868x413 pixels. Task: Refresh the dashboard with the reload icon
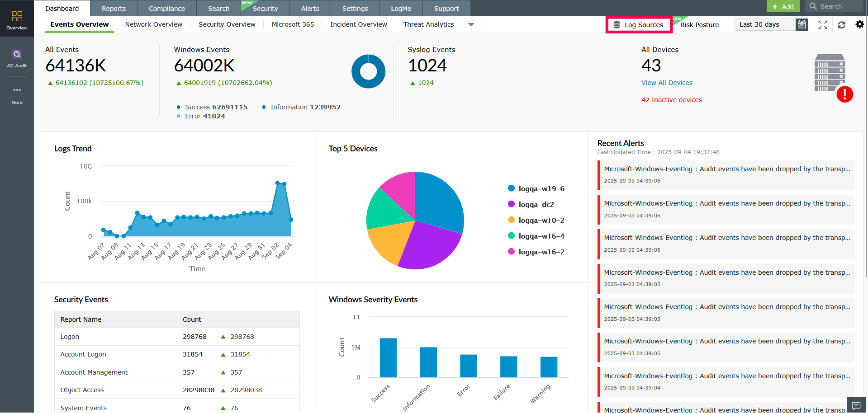[841, 25]
